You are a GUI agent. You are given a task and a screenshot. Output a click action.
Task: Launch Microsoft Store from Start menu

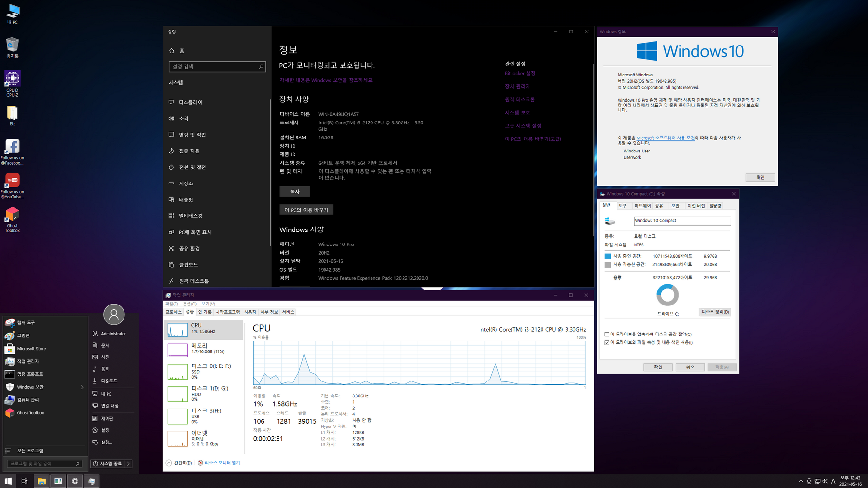[x=45, y=349]
